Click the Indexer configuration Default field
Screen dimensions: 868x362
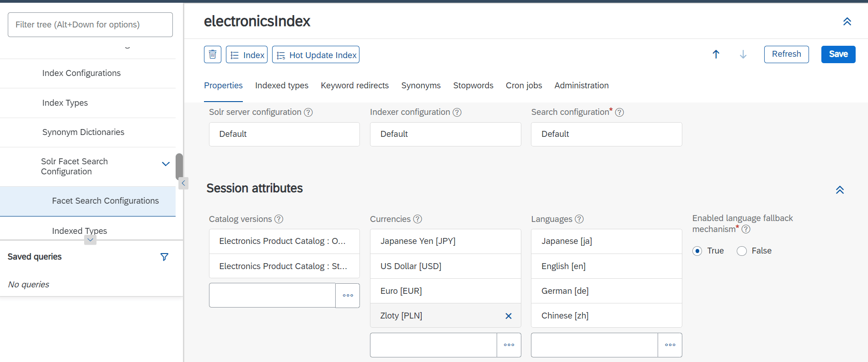[x=445, y=134]
